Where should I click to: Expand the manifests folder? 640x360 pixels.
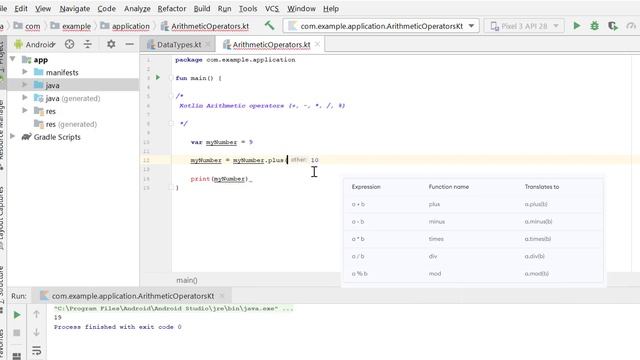click(25, 72)
